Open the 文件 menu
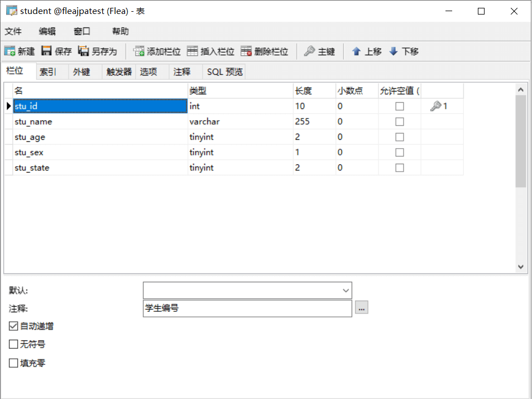Viewport: 532px width, 399px height. pyautogui.click(x=13, y=32)
